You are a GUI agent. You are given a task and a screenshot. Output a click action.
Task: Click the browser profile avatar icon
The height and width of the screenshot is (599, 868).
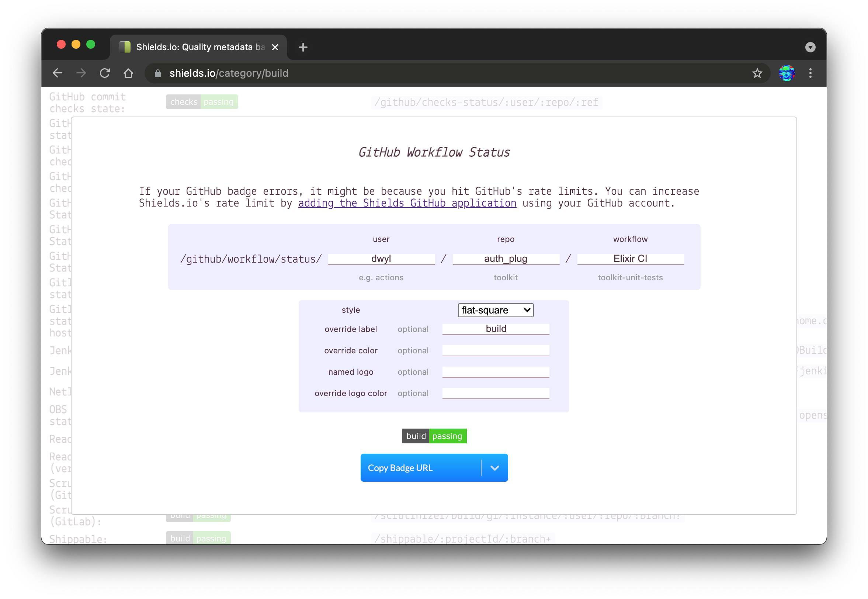(786, 73)
